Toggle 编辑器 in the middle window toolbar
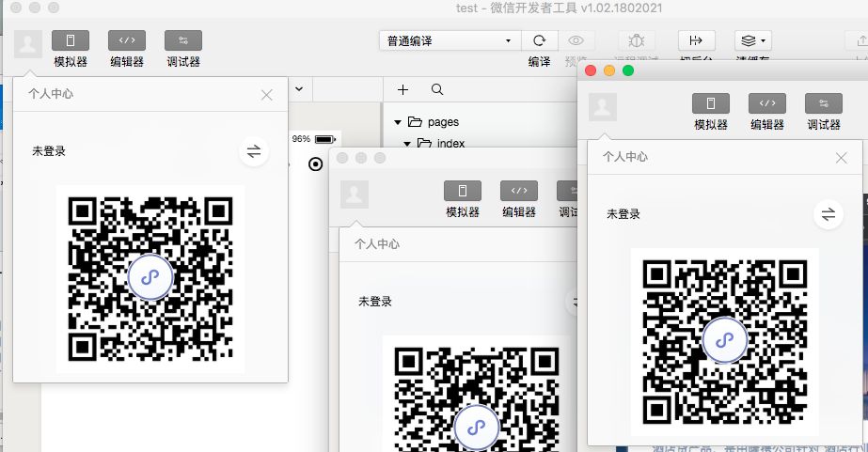Screen dimensions: 868x452 [519, 191]
